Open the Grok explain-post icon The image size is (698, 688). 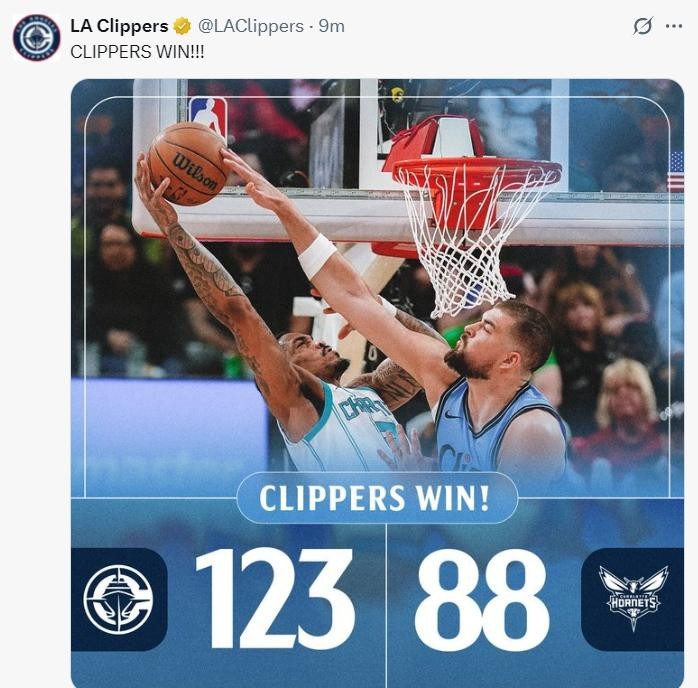click(643, 26)
